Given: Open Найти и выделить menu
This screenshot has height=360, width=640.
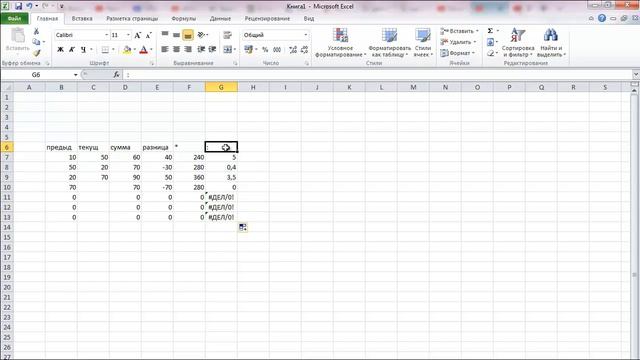Looking at the screenshot, I should 551,42.
